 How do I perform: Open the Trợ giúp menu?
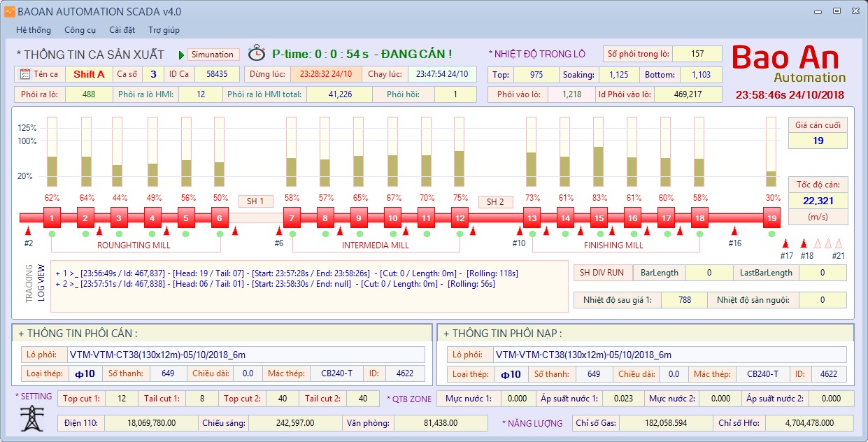tap(164, 30)
